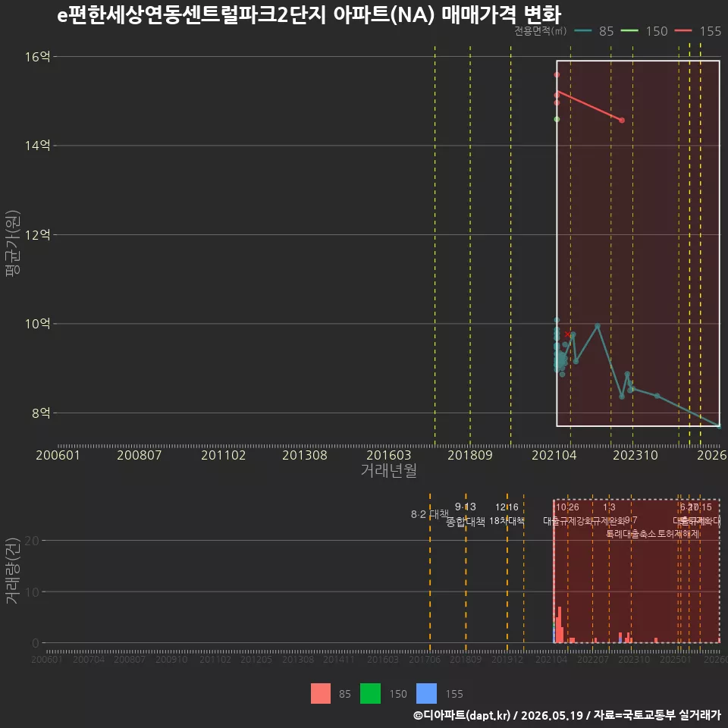
Task: Click the red 155㎡ line end point near 14.6억
Action: 622,121
